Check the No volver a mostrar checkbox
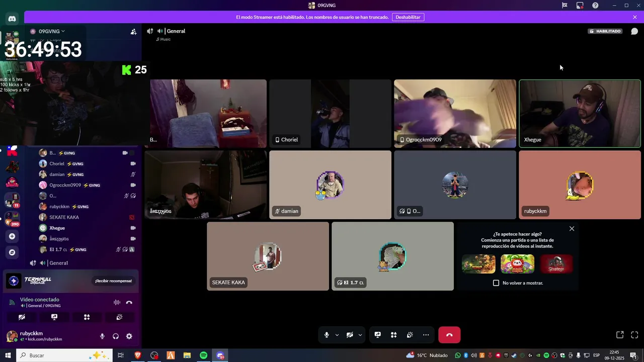644x362 pixels. coord(496,283)
